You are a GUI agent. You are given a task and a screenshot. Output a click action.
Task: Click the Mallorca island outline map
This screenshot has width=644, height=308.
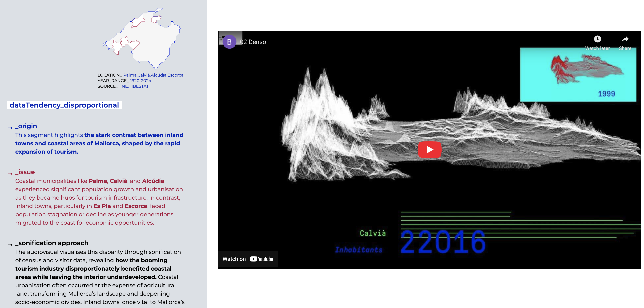coord(150,40)
